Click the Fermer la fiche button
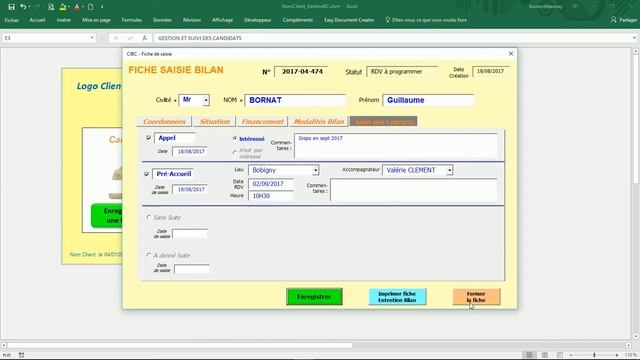Image resolution: width=640 pixels, height=360 pixels. (x=476, y=297)
